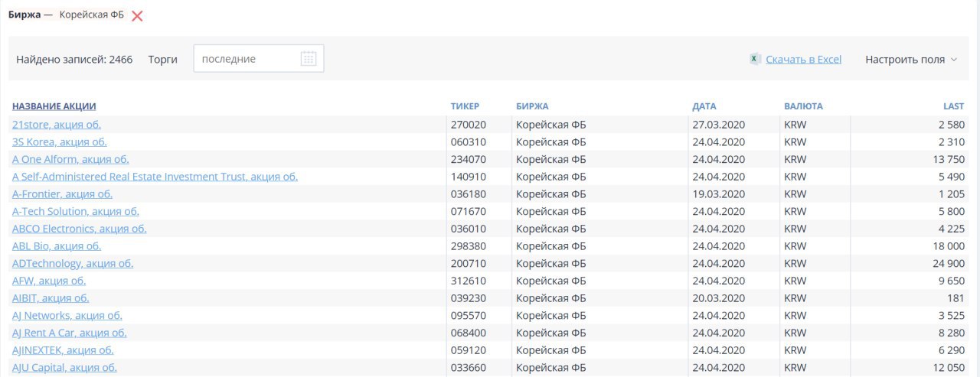The height and width of the screenshot is (377, 980).
Task: Open A-Frontier stock link
Action: click(62, 193)
